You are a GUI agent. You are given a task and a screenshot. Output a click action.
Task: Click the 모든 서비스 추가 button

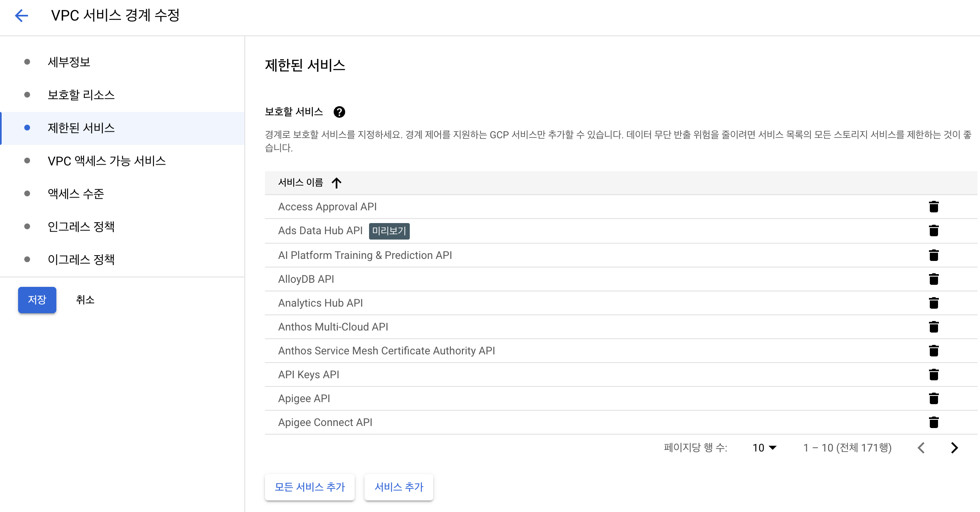point(309,487)
